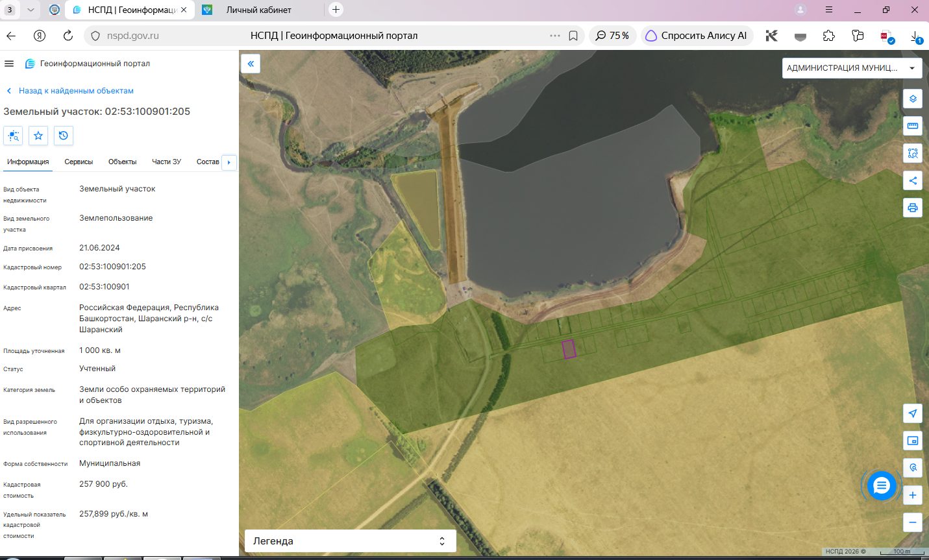Open the Части ЗУ tab
This screenshot has height=560, width=929.
166,162
